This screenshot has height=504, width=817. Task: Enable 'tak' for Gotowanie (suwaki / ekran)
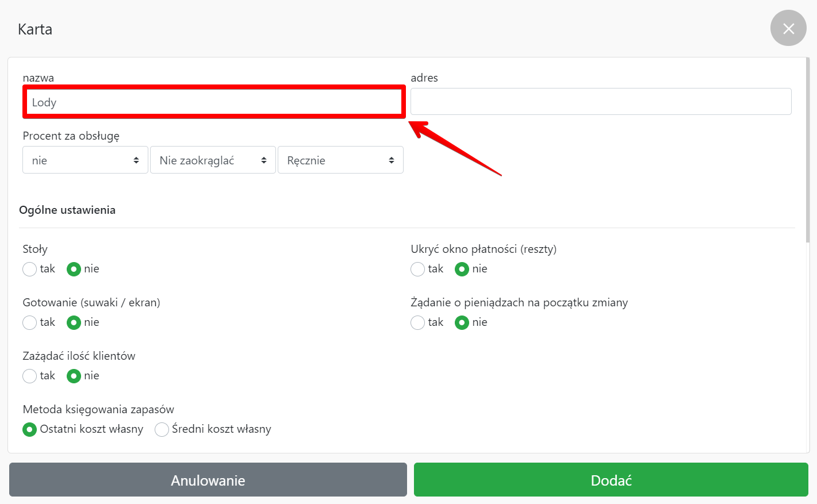tap(30, 322)
